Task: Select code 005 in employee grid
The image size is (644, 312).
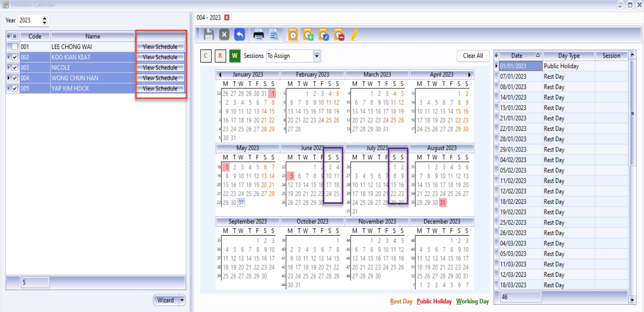Action: [x=25, y=89]
